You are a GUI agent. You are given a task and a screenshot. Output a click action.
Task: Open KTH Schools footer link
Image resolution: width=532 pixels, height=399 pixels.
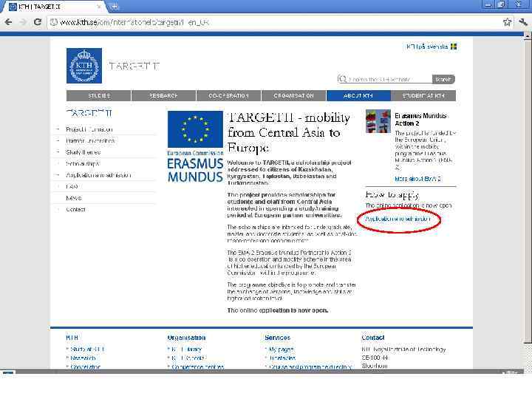(188, 358)
